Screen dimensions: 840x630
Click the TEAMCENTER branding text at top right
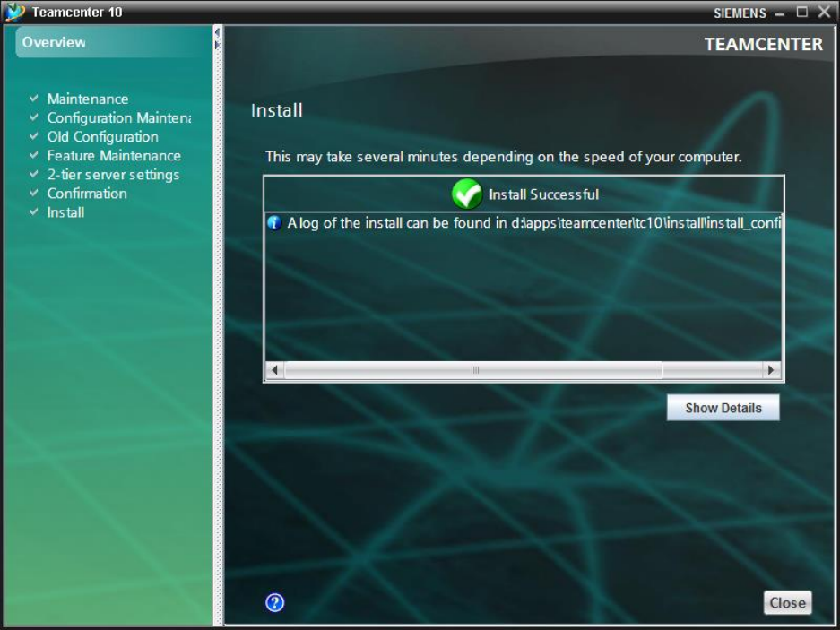[764, 44]
